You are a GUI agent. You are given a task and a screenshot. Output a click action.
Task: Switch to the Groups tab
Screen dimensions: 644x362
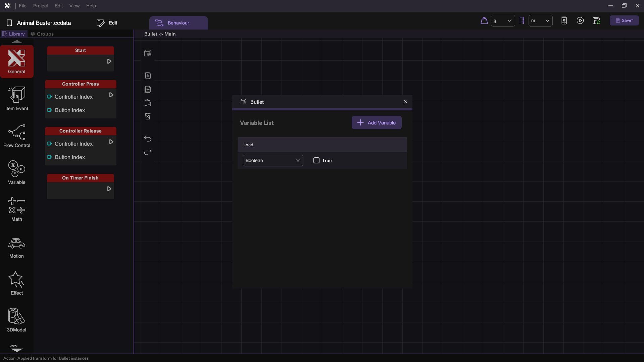42,34
